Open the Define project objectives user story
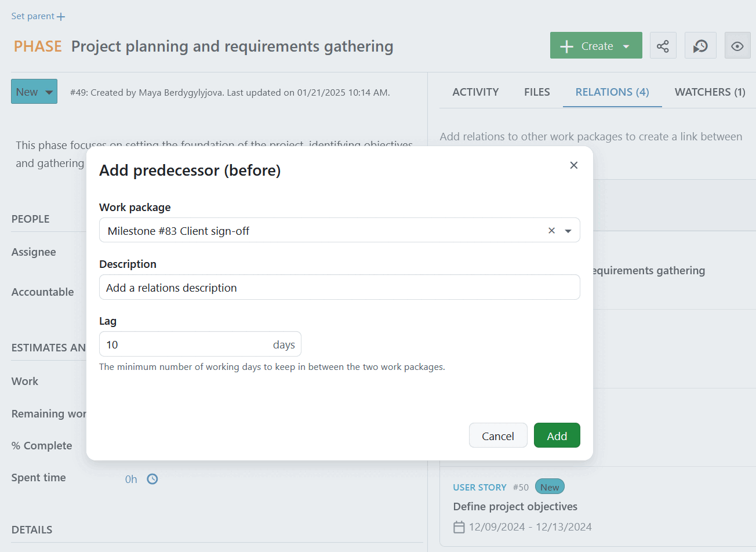 click(x=515, y=506)
